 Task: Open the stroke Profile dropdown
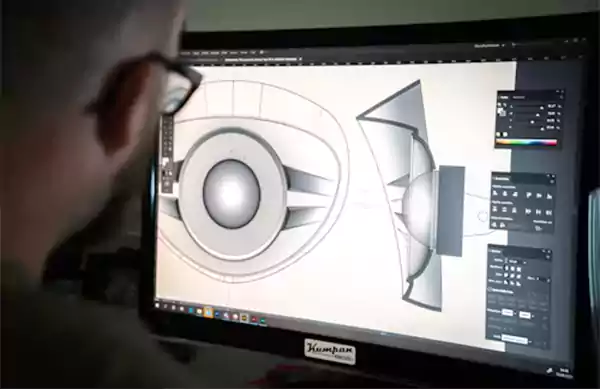530,342
